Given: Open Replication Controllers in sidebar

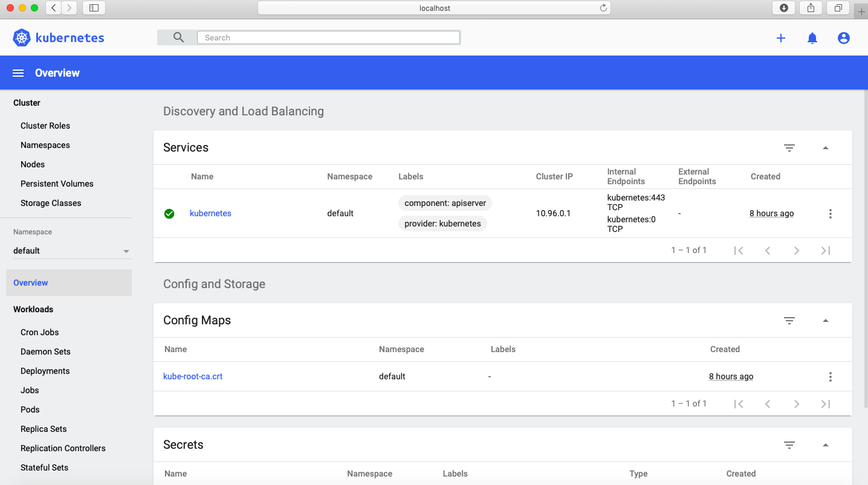Looking at the screenshot, I should tap(63, 448).
